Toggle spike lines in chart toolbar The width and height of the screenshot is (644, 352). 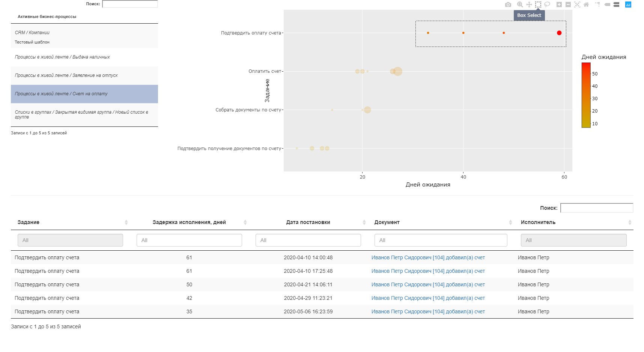click(597, 5)
